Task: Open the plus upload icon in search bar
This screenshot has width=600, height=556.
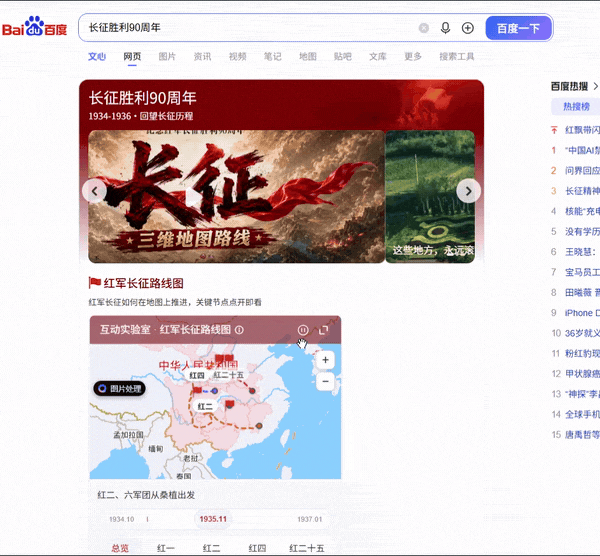Action: pos(468,28)
